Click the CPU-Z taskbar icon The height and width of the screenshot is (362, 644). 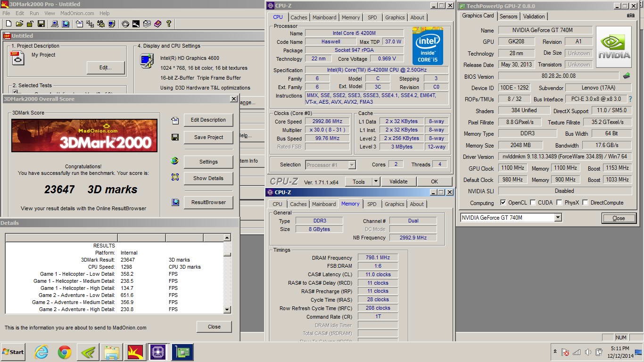(158, 352)
